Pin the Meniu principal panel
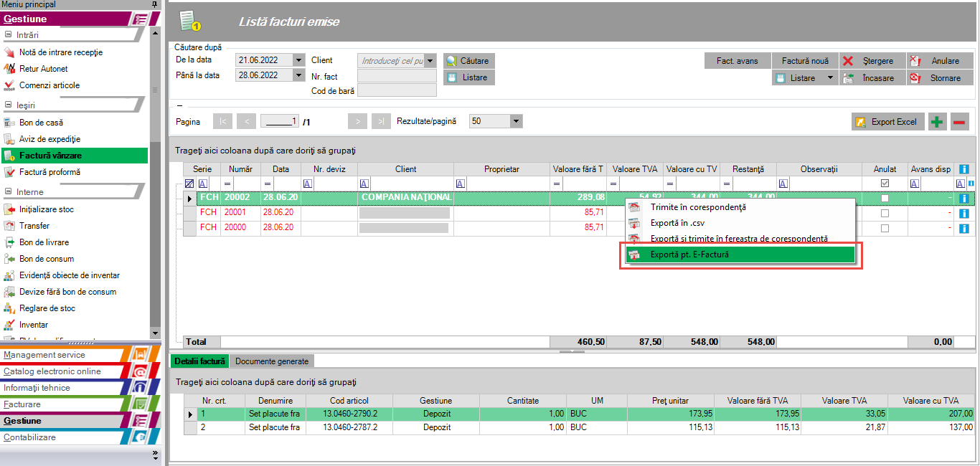 [x=155, y=4]
